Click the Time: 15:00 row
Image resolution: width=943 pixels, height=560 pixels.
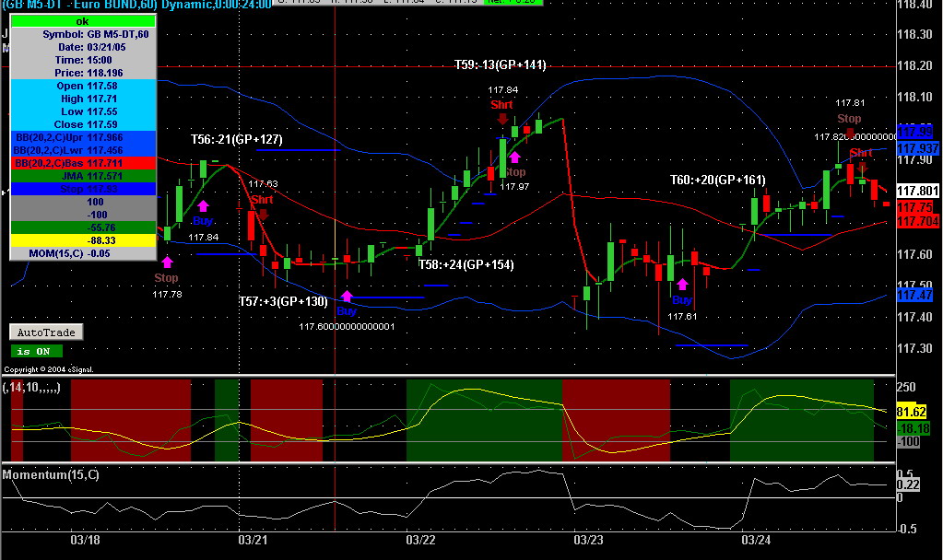coord(83,60)
